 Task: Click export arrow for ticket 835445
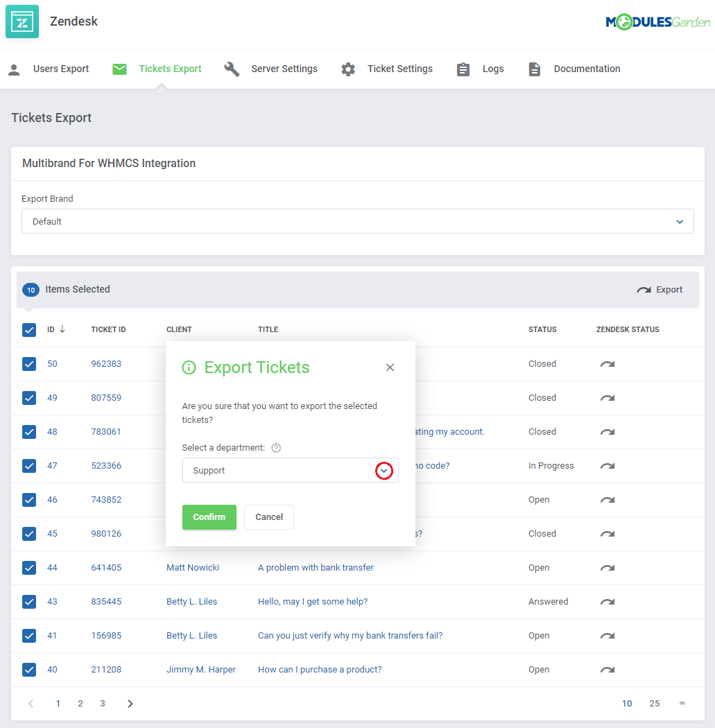coord(608,602)
